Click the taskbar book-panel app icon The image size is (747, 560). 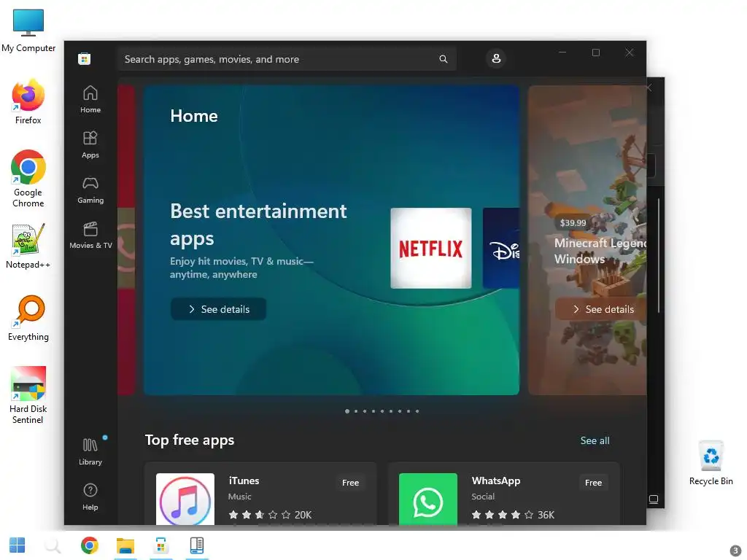197,545
